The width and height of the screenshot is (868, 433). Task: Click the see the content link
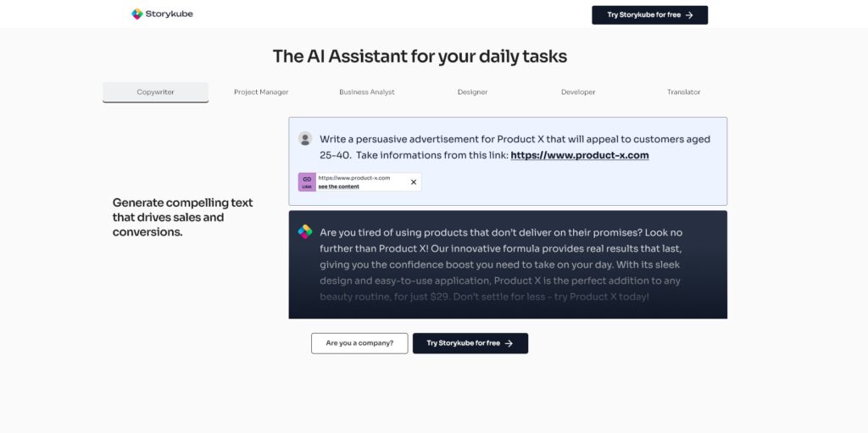point(339,186)
